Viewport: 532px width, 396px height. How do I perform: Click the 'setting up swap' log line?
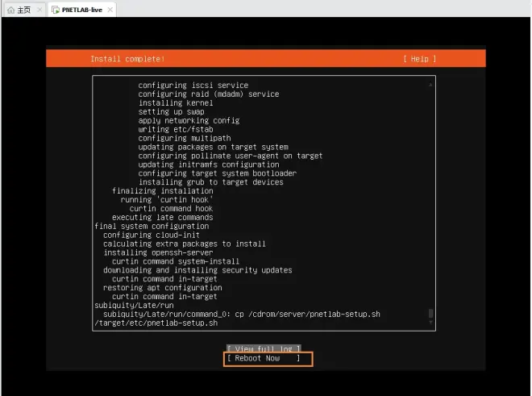(172, 112)
